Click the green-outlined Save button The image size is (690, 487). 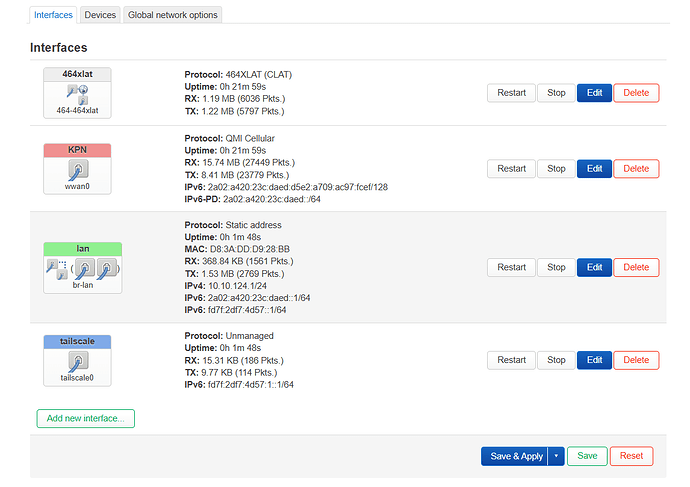click(x=587, y=456)
